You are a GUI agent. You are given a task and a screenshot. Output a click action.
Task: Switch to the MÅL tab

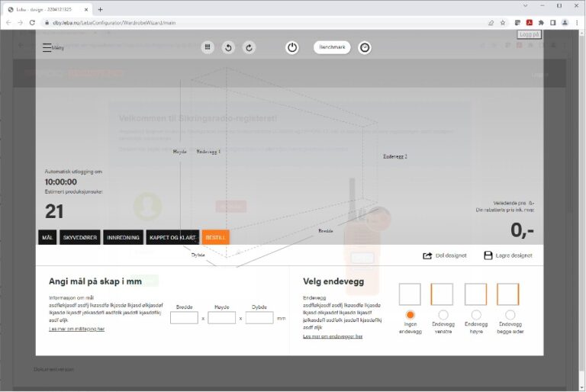(47, 237)
